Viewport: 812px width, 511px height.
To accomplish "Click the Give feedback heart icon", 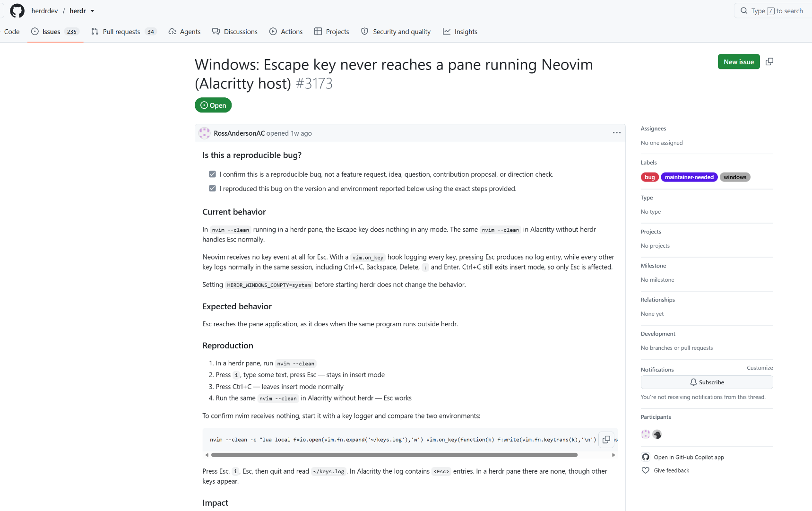I will point(646,470).
